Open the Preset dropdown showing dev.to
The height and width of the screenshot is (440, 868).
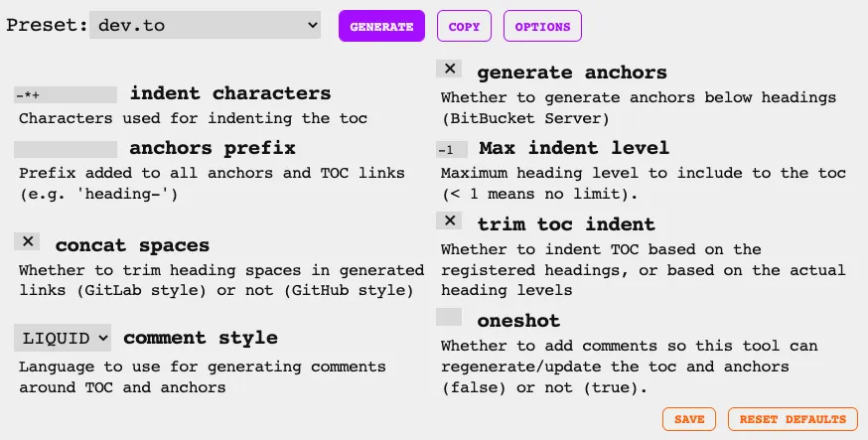pyautogui.click(x=205, y=26)
